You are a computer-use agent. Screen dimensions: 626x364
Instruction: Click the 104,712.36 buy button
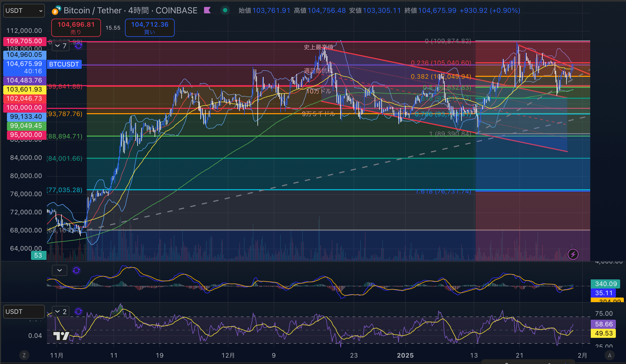pos(150,28)
